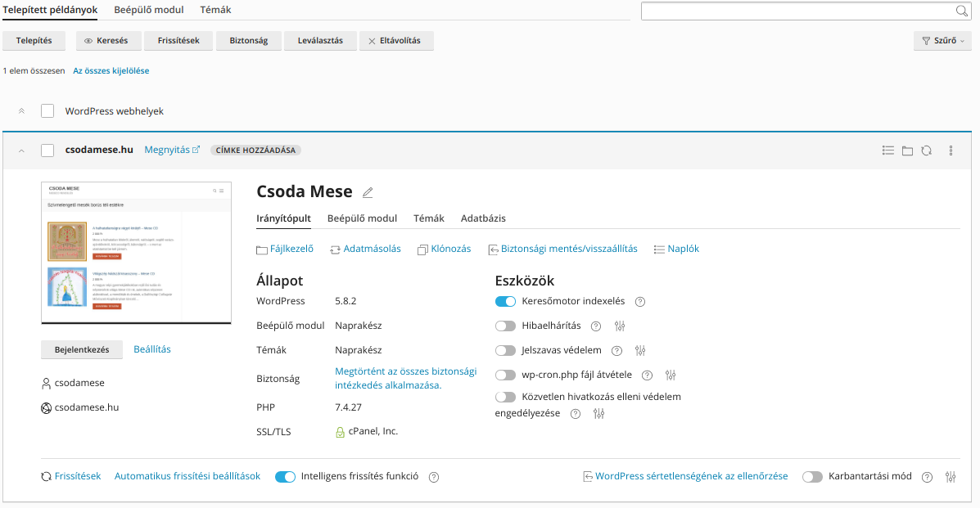Click the folder icon in csodamese.hu row

click(907, 151)
